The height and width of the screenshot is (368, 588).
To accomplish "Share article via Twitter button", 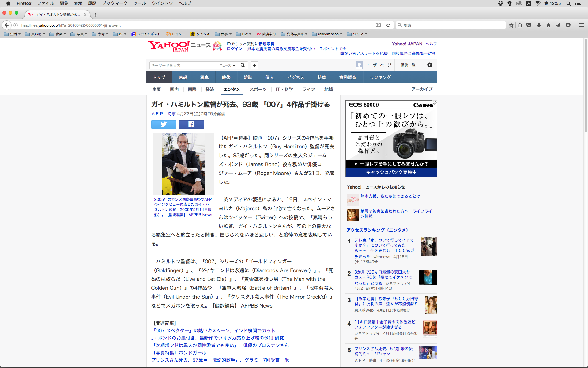I will coord(164,124).
